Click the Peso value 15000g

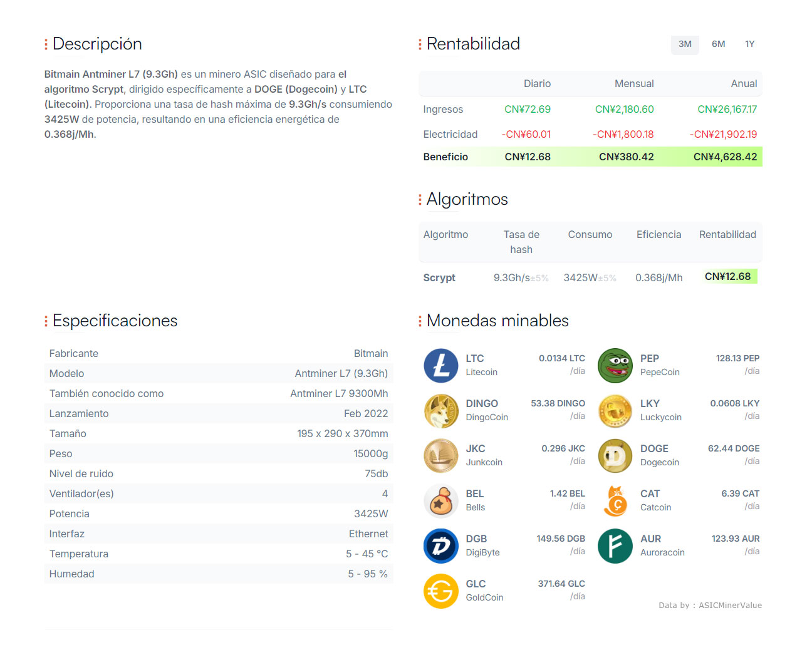coord(371,454)
